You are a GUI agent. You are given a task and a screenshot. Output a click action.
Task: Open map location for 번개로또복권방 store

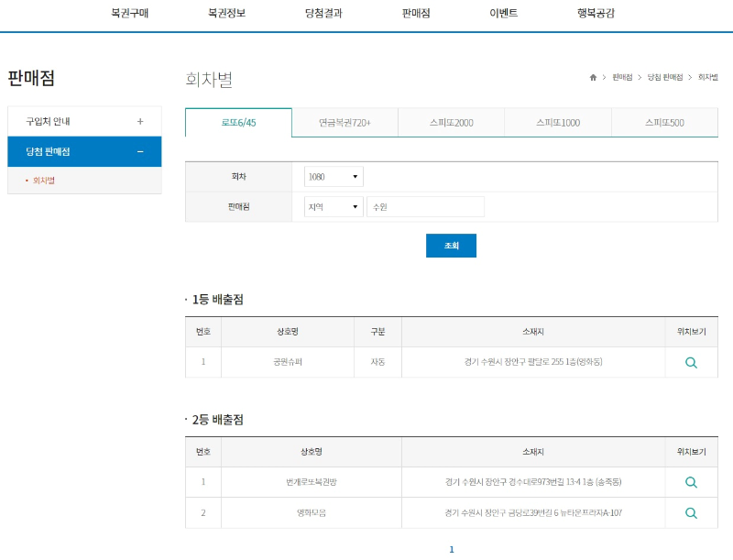click(691, 480)
